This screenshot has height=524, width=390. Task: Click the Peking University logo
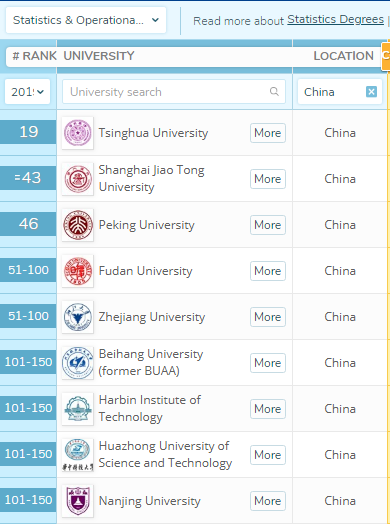click(x=78, y=225)
